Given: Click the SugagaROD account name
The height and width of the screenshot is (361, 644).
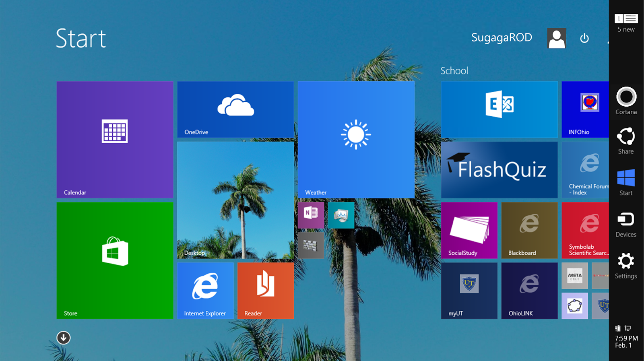Looking at the screenshot, I should coord(502,37).
